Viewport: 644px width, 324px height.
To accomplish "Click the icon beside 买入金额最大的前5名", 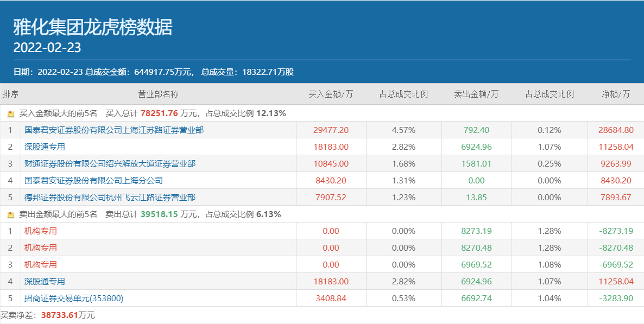I will [x=11, y=114].
